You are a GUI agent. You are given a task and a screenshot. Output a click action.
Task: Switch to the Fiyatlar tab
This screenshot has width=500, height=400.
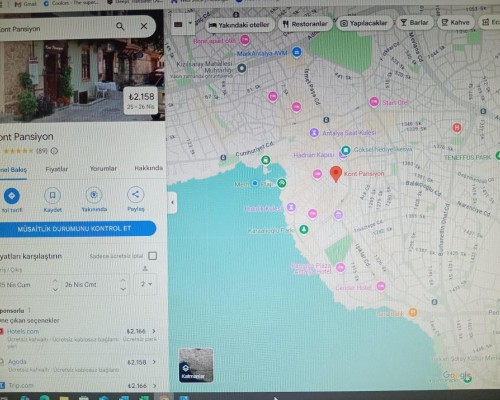[x=56, y=169]
